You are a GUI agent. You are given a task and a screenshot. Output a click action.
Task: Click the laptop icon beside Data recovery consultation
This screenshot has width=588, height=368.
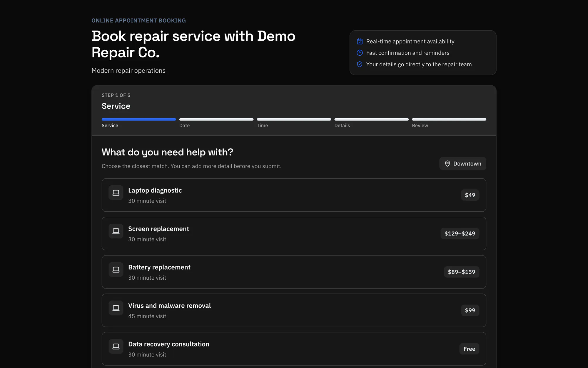click(116, 347)
